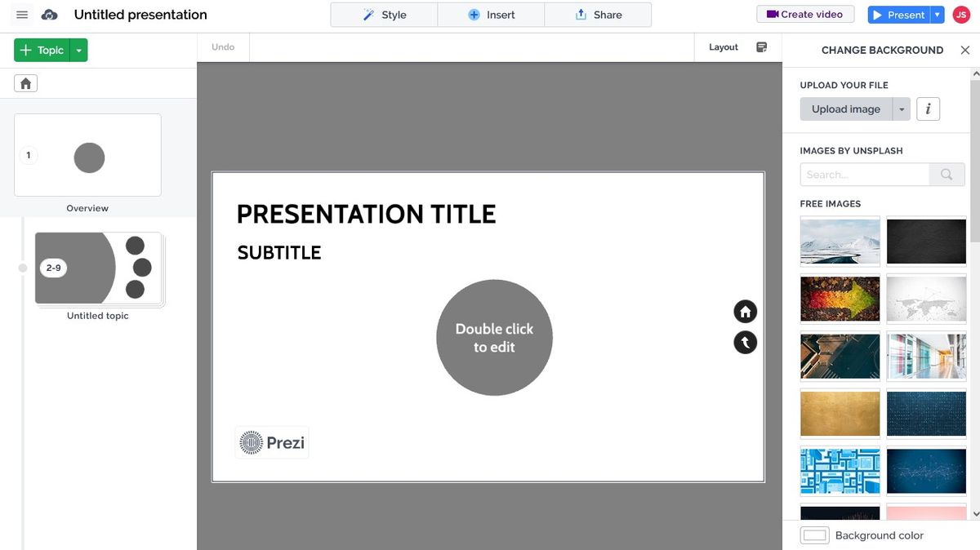Screen dimensions: 980x550
Task: Click the Unsplash search magnifier icon
Action: click(947, 174)
